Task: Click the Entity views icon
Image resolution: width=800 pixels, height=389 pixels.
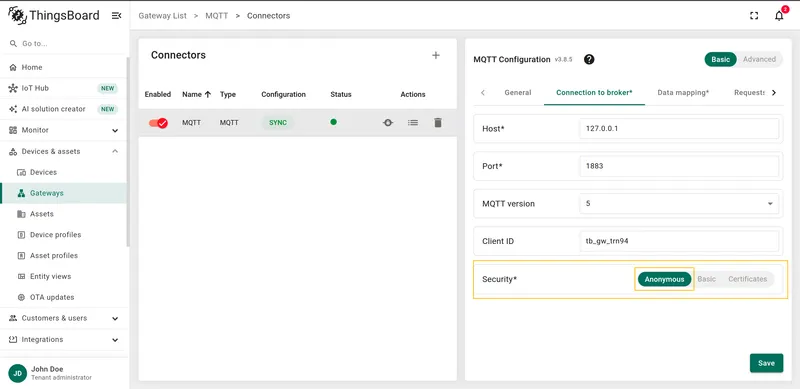Action: click(x=21, y=277)
